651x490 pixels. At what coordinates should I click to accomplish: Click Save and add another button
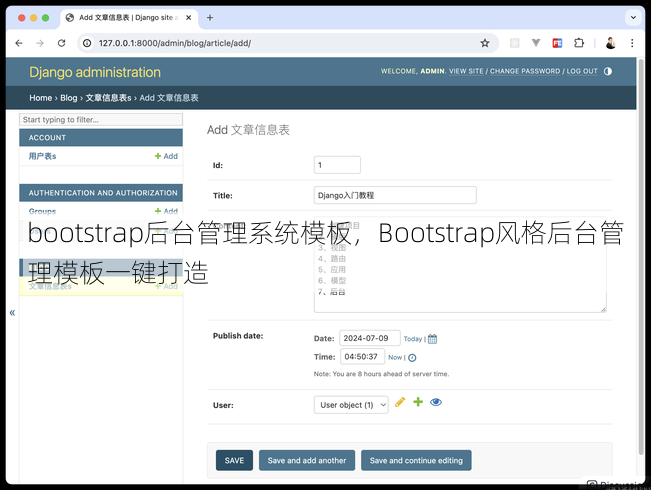click(x=307, y=460)
